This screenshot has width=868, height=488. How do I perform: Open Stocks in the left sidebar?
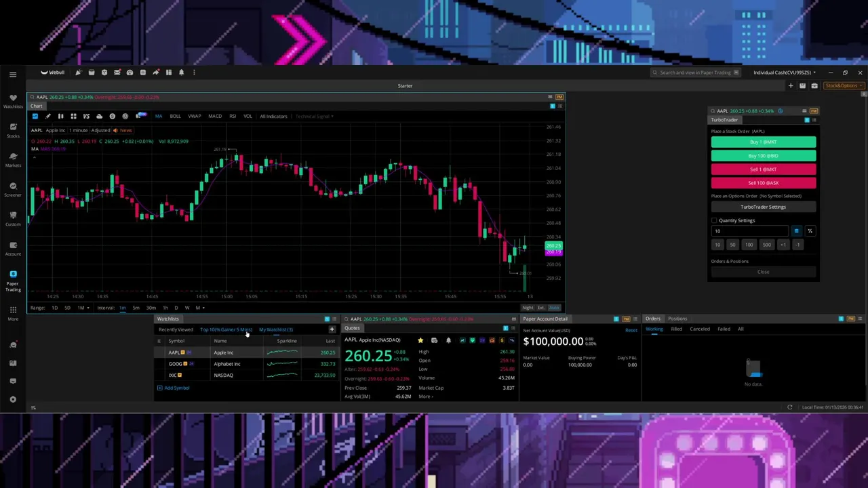coord(13,130)
